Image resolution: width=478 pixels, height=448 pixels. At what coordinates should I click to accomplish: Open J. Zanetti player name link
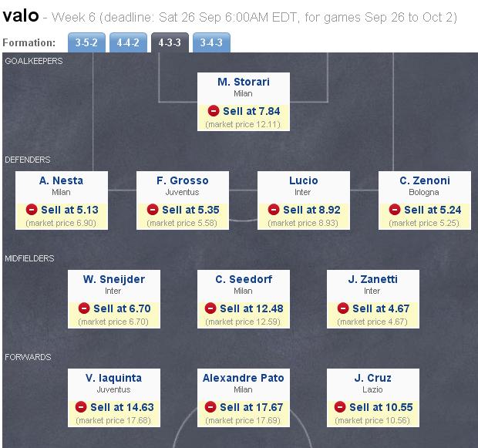click(x=372, y=279)
